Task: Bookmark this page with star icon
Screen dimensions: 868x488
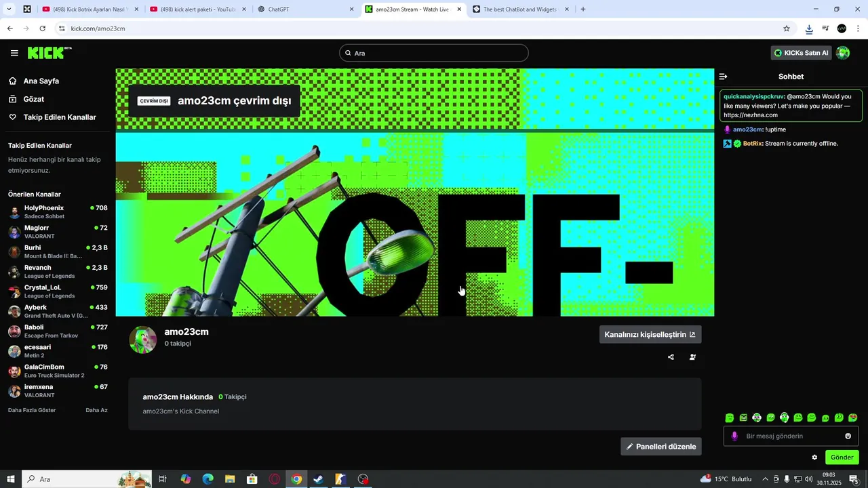Action: [x=787, y=28]
